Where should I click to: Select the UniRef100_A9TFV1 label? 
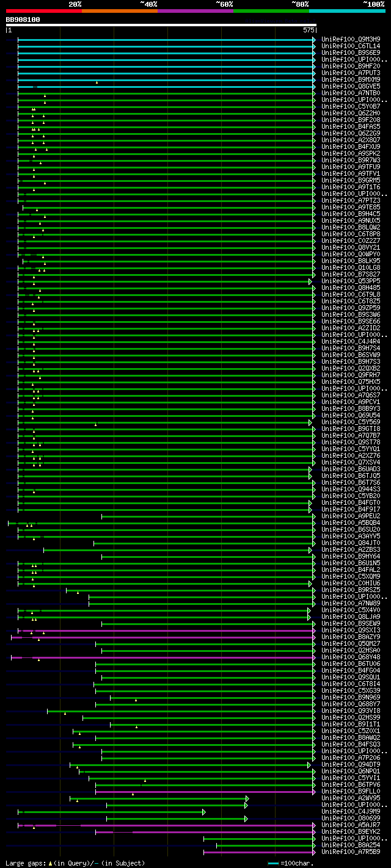(351, 174)
